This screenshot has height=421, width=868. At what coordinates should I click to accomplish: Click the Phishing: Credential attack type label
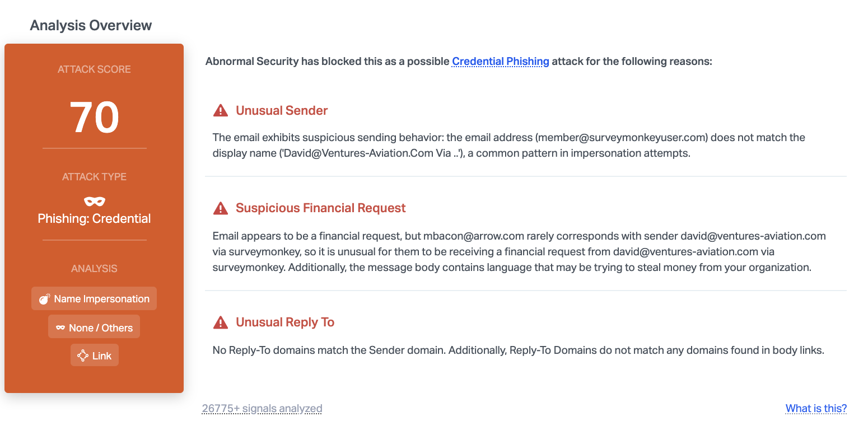coord(94,219)
